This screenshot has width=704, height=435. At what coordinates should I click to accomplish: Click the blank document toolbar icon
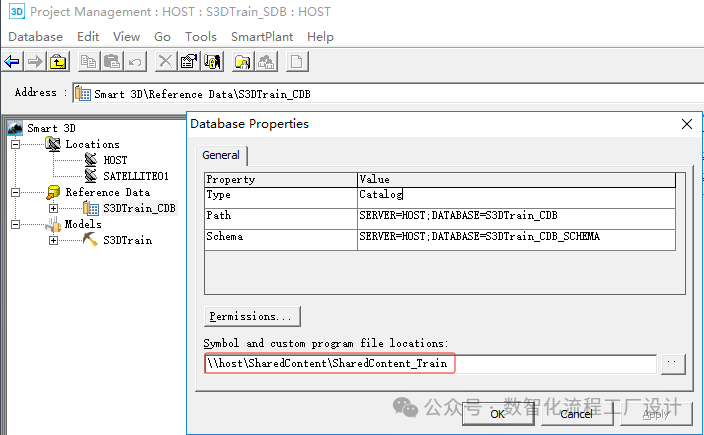[x=296, y=62]
